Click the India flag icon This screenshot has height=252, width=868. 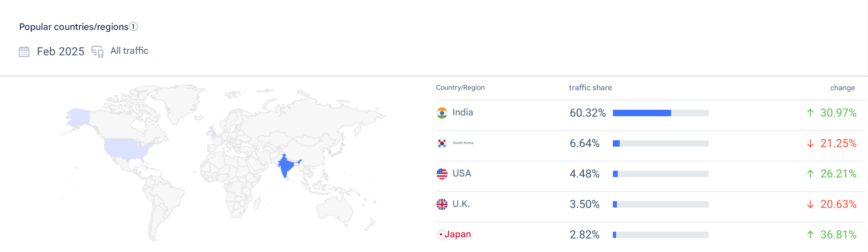(x=442, y=113)
